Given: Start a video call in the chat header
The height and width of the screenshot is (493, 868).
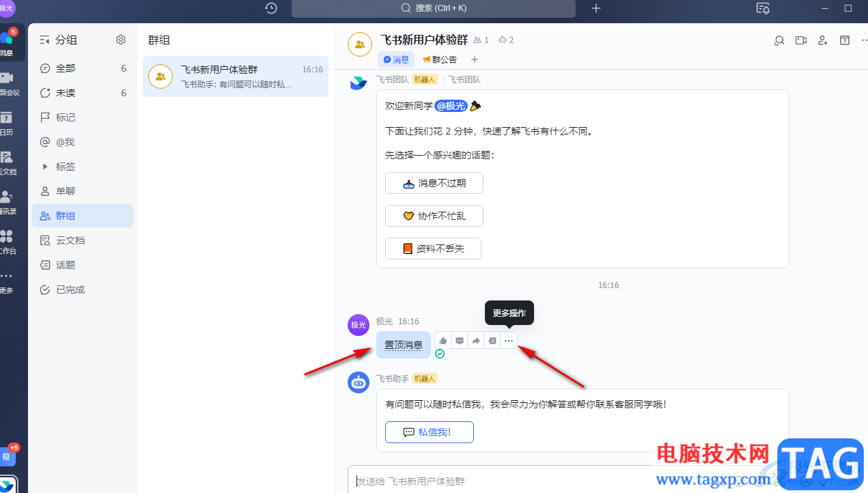Looking at the screenshot, I should click(x=801, y=40).
